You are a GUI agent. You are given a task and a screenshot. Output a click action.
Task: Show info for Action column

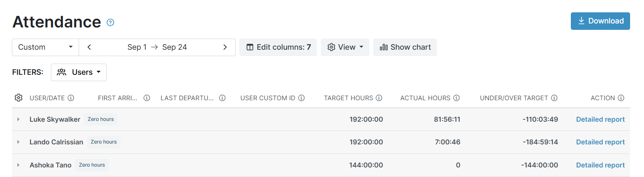pos(621,98)
